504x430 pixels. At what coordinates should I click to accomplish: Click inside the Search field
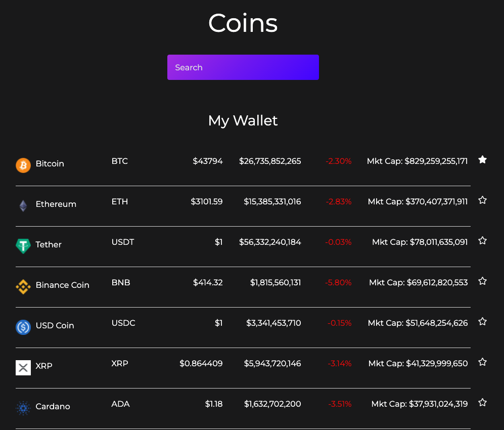pyautogui.click(x=243, y=67)
